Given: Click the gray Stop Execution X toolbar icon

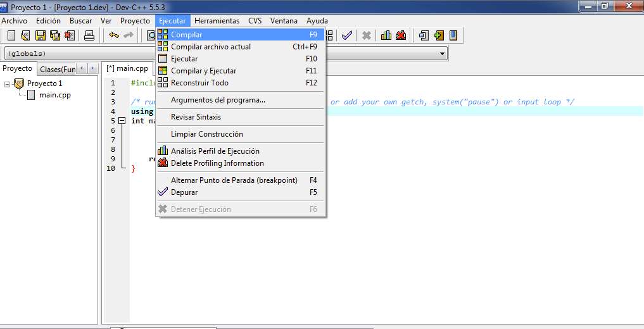Looking at the screenshot, I should click(367, 35).
